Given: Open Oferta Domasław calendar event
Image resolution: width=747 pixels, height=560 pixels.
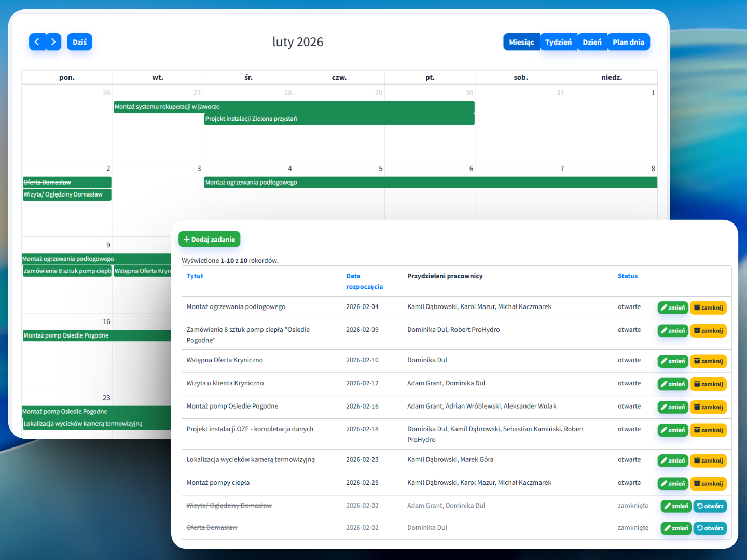Looking at the screenshot, I should click(x=67, y=183).
